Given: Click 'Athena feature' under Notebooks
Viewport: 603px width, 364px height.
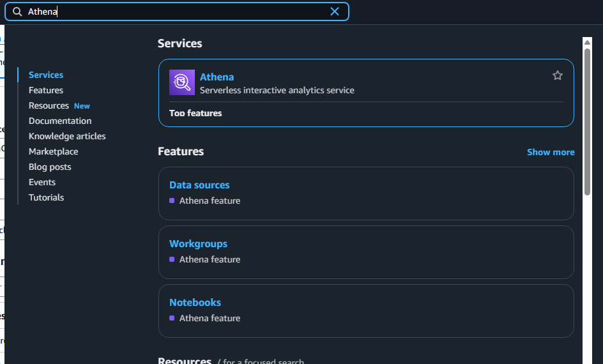Looking at the screenshot, I should pos(210,318).
